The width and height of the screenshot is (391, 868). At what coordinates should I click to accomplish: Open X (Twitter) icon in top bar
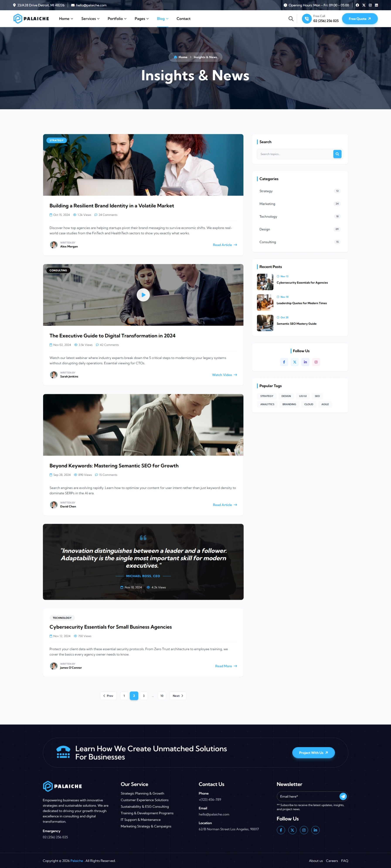tap(364, 5)
